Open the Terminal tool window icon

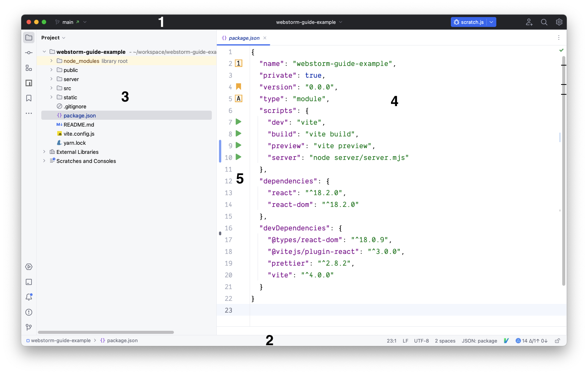tap(29, 282)
